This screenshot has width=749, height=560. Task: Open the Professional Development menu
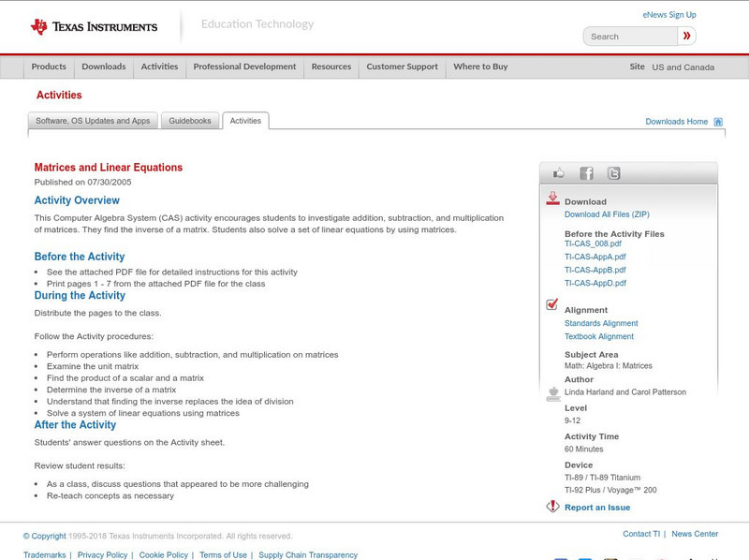(244, 66)
